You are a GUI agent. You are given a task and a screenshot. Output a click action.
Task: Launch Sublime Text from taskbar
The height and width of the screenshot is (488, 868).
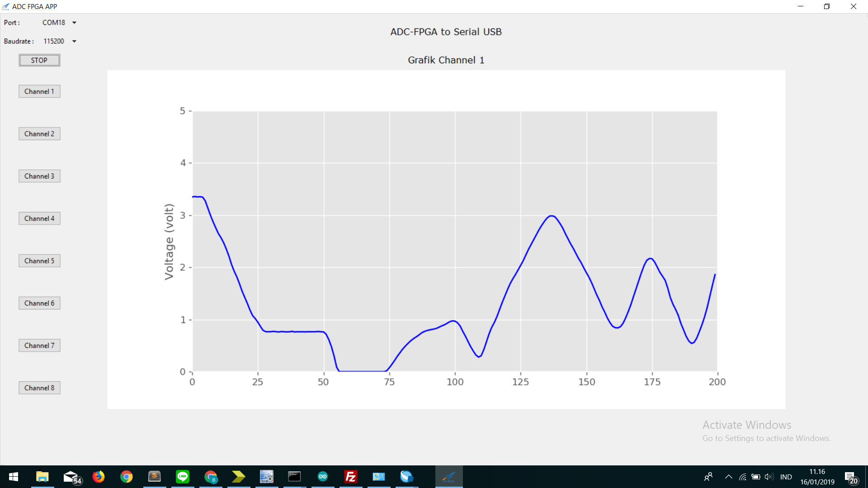(x=155, y=477)
